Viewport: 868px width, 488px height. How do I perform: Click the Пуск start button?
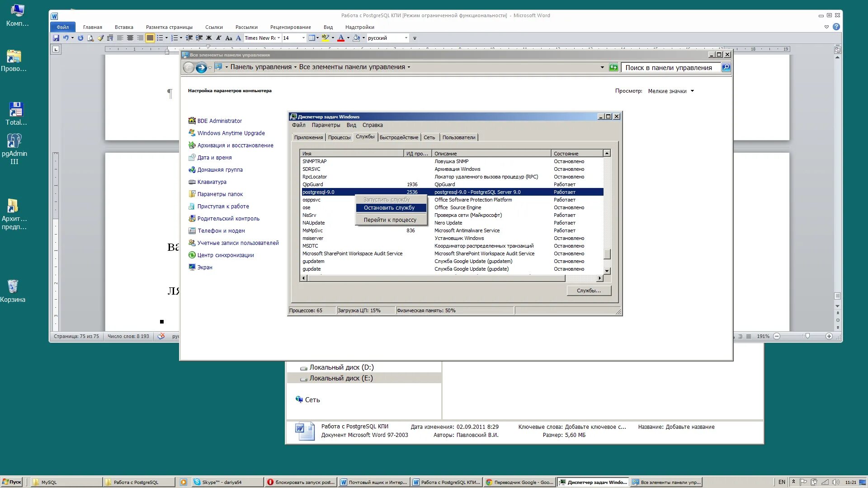[12, 482]
